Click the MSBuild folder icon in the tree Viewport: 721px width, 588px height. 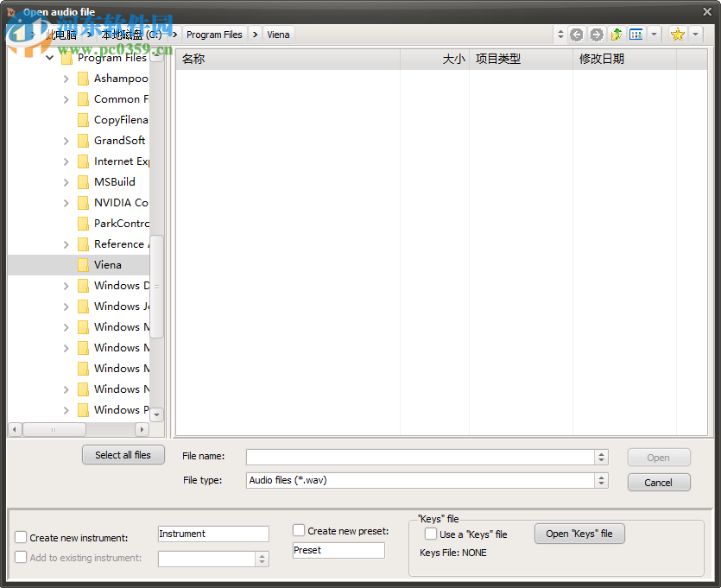click(83, 181)
